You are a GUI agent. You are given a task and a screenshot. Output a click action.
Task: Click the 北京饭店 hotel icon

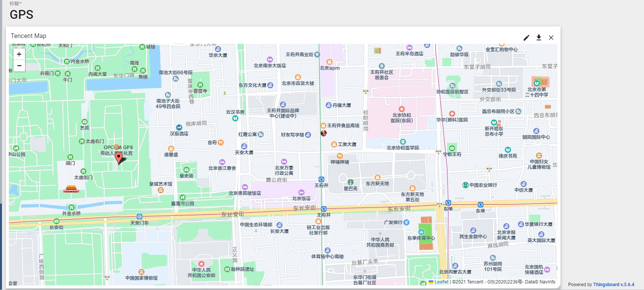(301, 192)
